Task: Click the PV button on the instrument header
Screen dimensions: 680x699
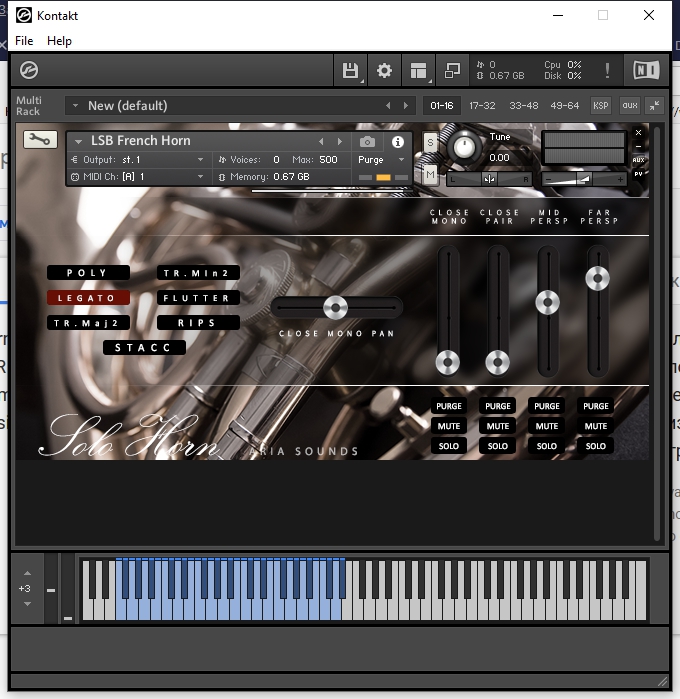Action: pos(639,174)
